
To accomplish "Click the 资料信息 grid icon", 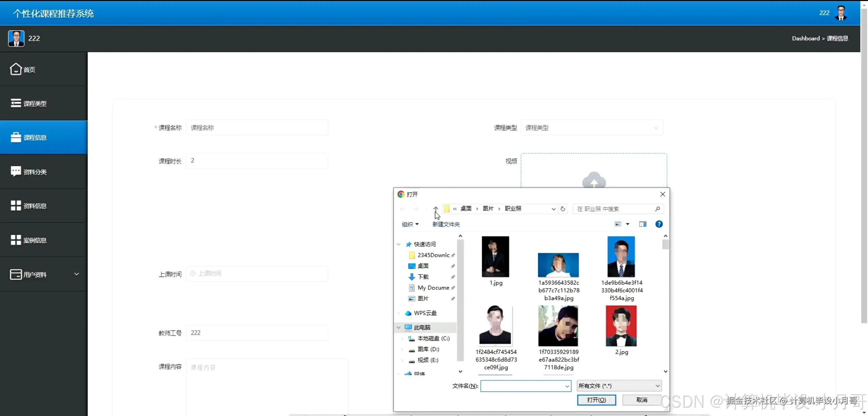I will 16,206.
